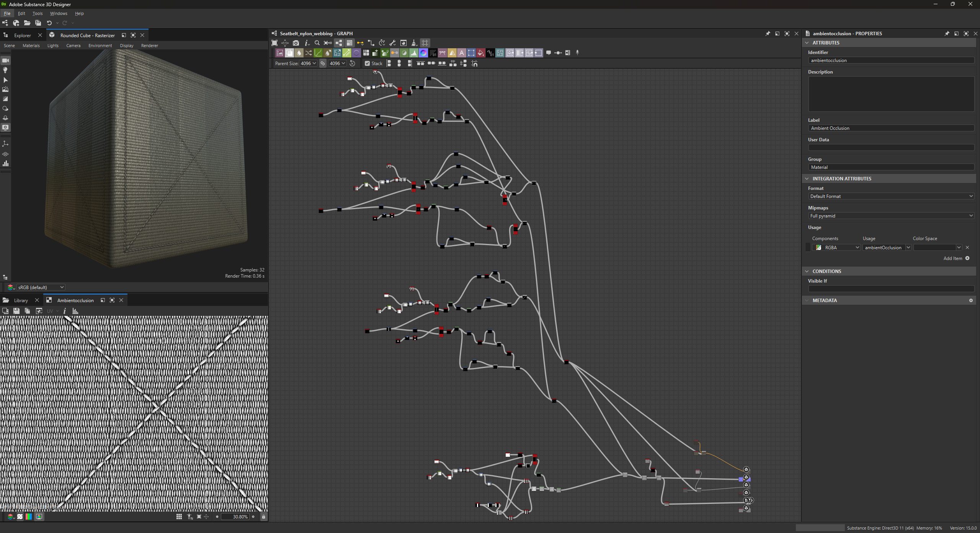Add a Levels histogram node
Screen dimensions: 980x533
click(413, 53)
